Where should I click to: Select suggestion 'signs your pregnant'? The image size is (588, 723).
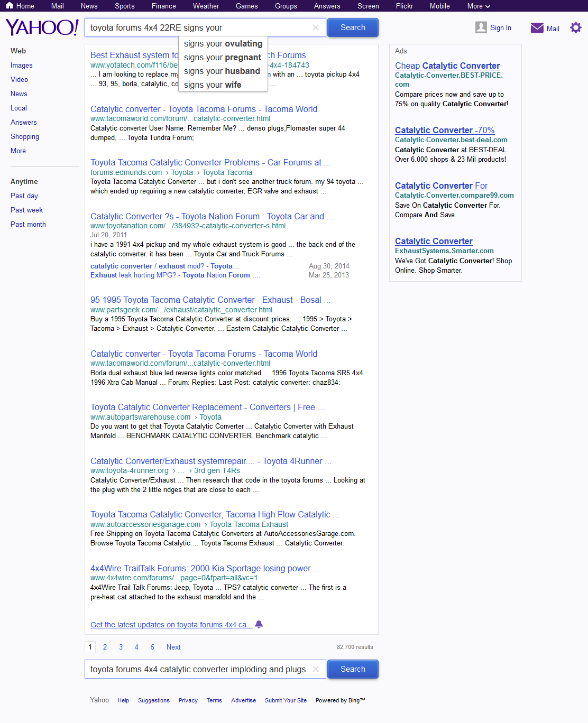223,57
